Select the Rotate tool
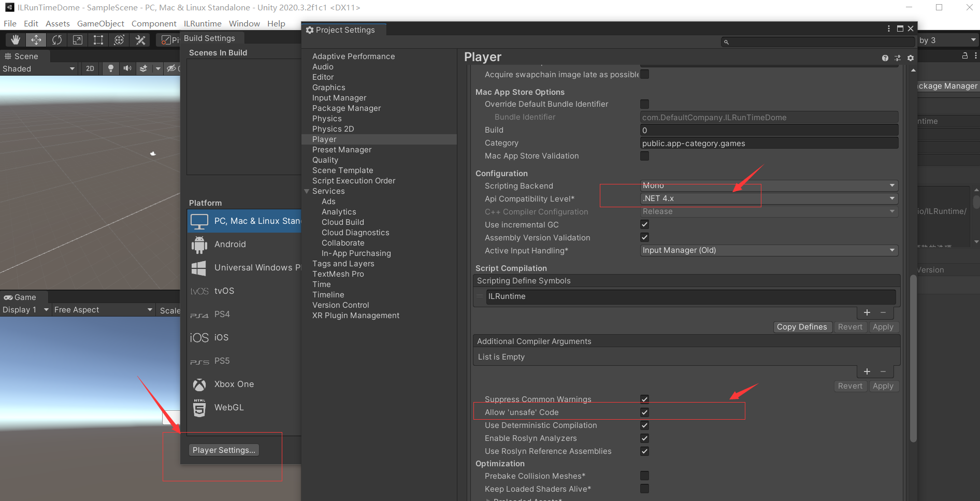The height and width of the screenshot is (501, 980). (x=57, y=39)
